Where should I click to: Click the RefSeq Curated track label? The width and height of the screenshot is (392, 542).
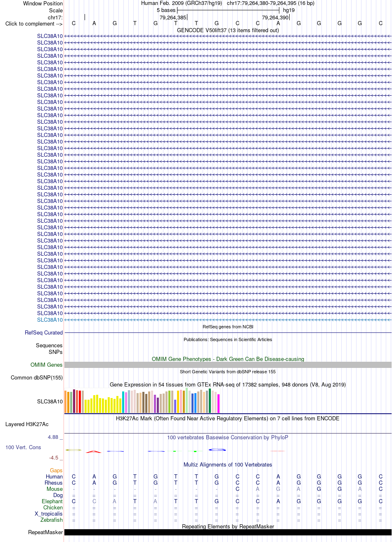(x=44, y=333)
